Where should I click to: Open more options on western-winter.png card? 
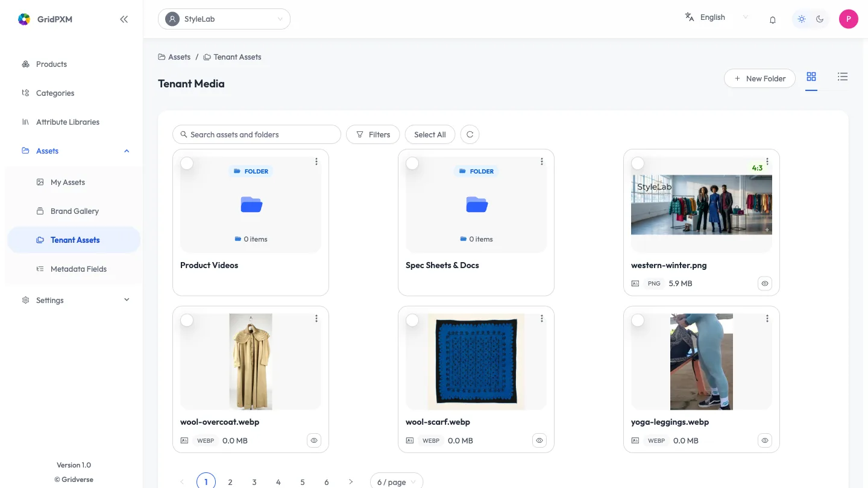pos(767,161)
